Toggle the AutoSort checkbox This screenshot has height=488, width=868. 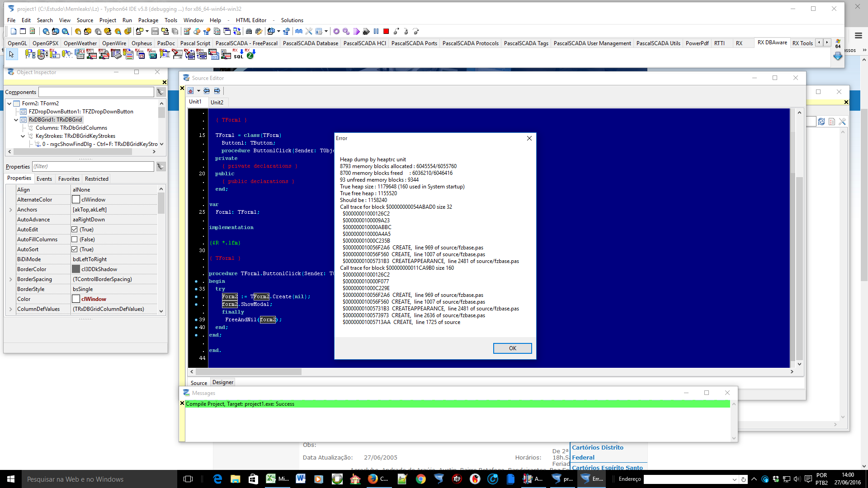[x=75, y=249]
